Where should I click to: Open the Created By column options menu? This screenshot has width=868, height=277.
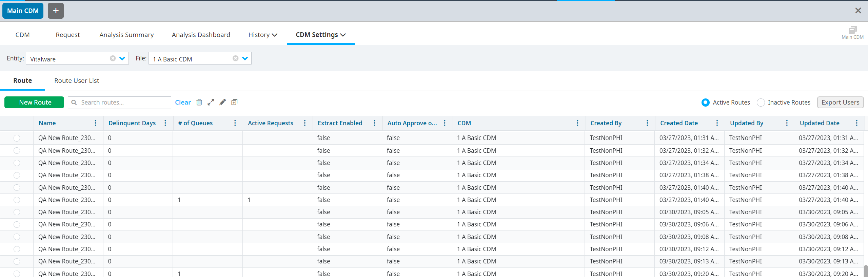point(647,123)
